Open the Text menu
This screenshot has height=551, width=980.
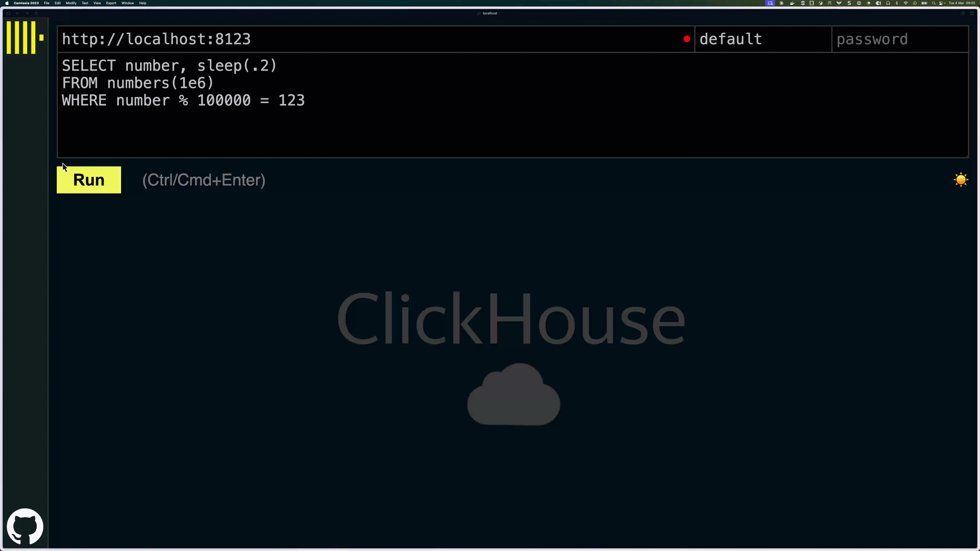click(85, 3)
